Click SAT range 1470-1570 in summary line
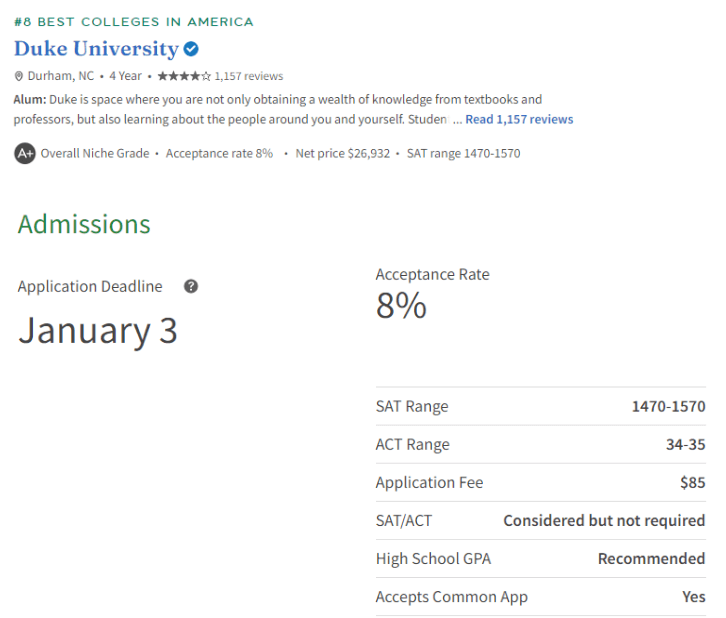The image size is (726, 618). (x=463, y=153)
